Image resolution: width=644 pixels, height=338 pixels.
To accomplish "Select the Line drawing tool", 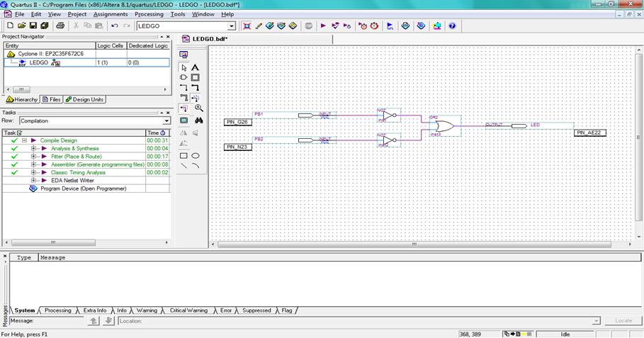I will [x=183, y=166].
